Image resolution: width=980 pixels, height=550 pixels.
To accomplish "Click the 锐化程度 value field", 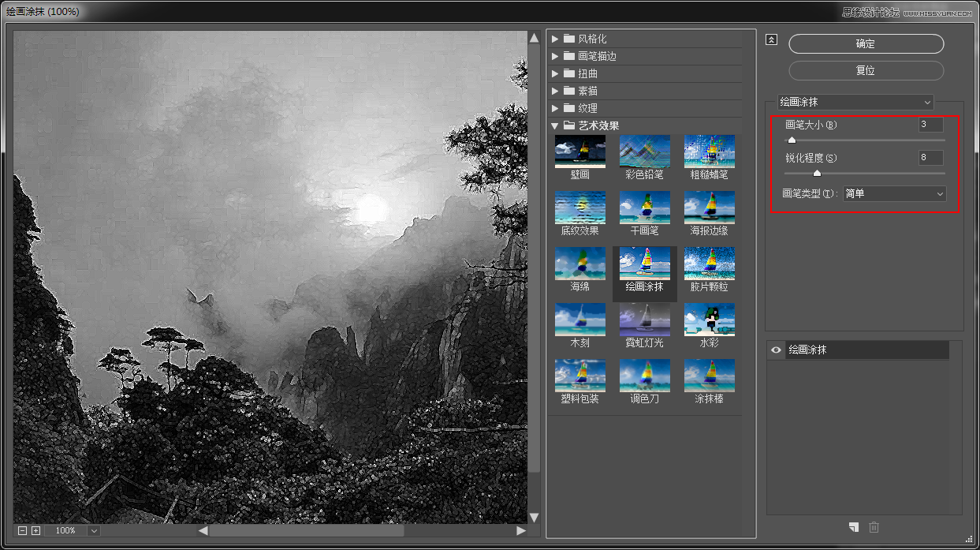I will (x=930, y=158).
